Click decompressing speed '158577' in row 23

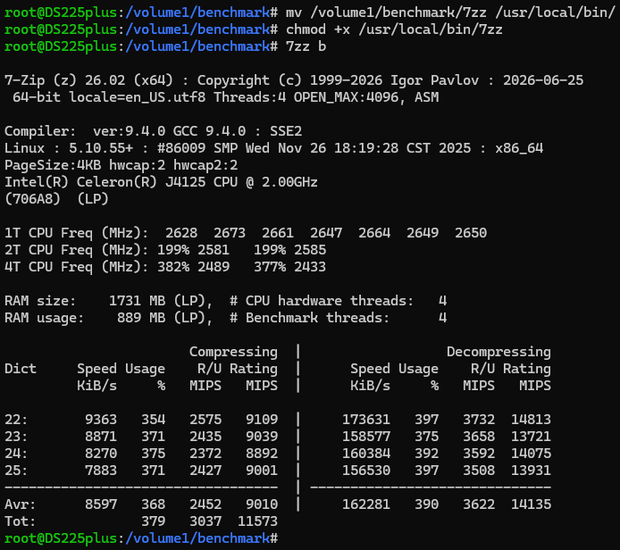tap(366, 437)
